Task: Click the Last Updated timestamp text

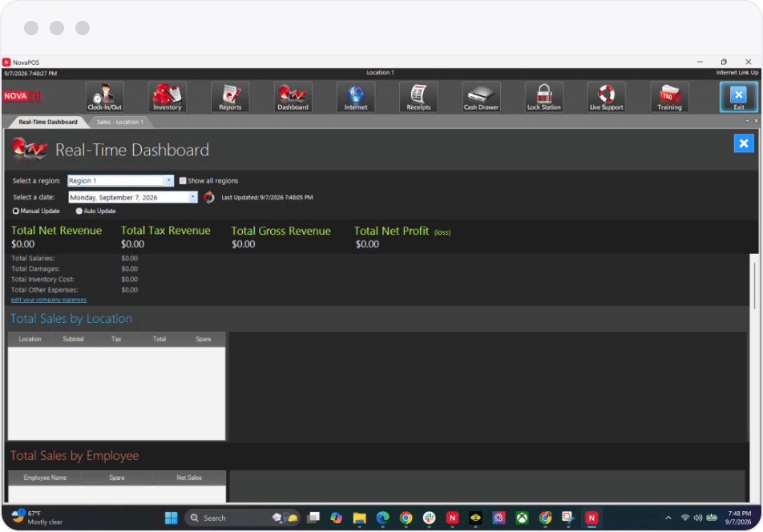Action: pos(267,198)
